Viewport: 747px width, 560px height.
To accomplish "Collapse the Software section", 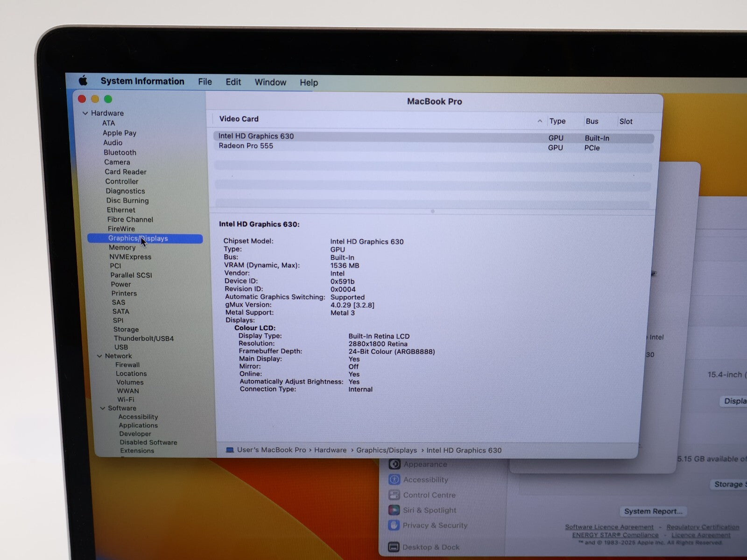I will [102, 408].
